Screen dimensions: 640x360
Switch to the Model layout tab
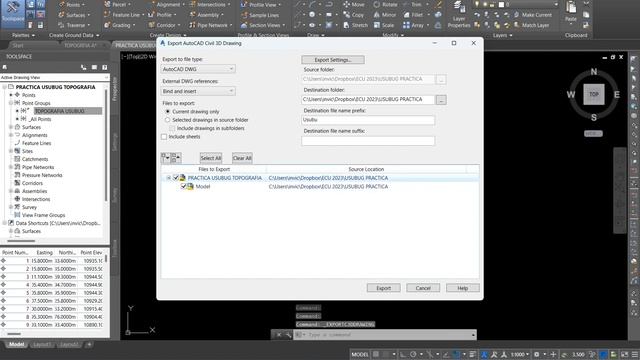[x=16, y=344]
